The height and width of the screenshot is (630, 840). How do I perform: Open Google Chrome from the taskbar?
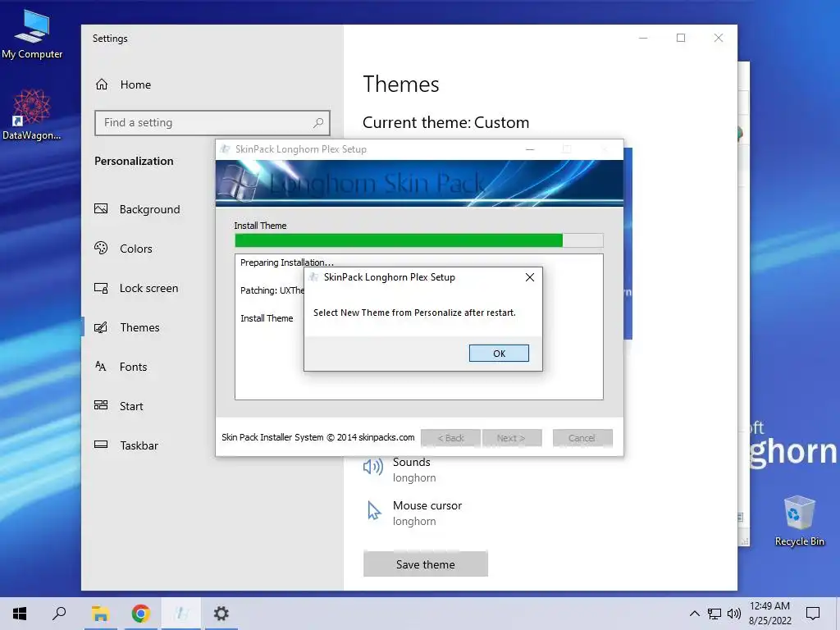(141, 614)
